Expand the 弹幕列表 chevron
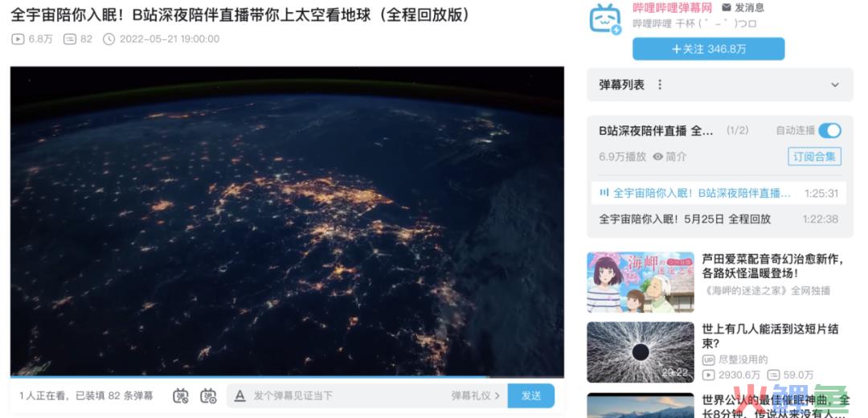Viewport: 868px width, 418px height. (835, 84)
